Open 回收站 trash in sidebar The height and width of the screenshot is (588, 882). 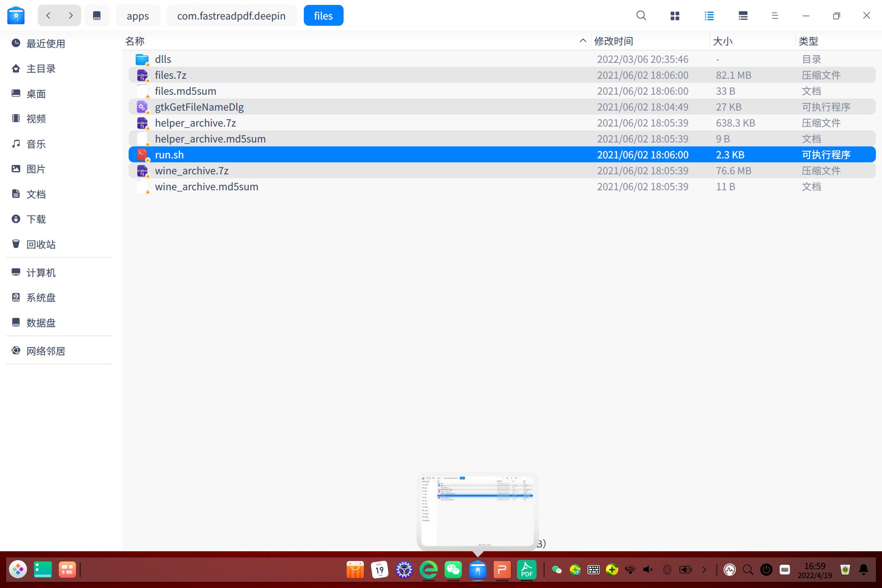coord(41,244)
